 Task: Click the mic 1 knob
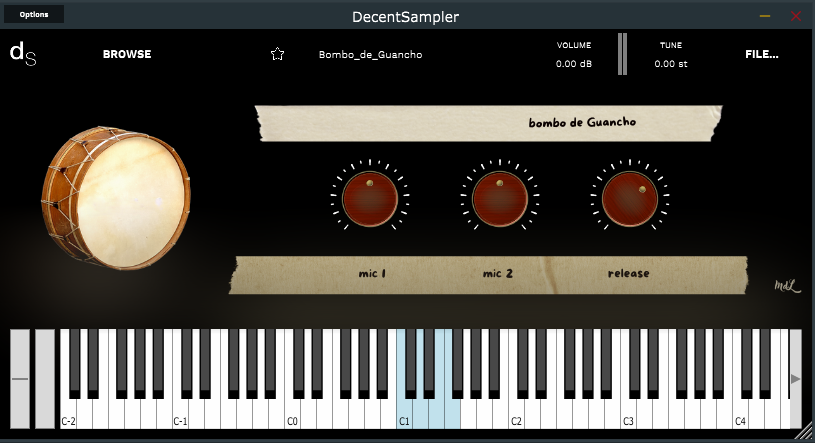tap(370, 199)
